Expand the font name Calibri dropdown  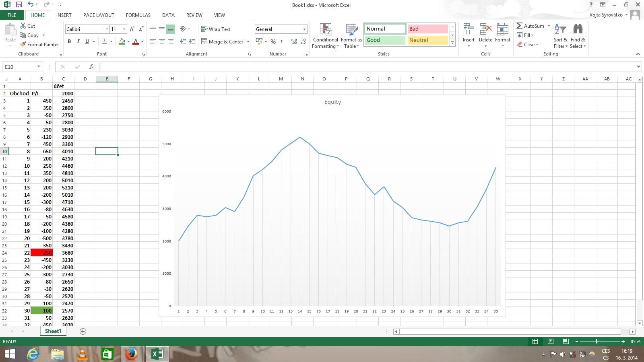[107, 29]
